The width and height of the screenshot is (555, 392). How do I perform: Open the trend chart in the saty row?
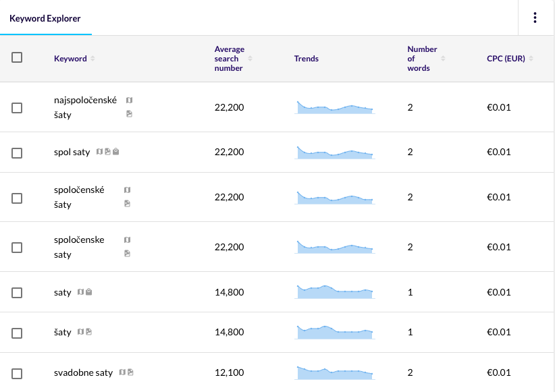(x=335, y=292)
